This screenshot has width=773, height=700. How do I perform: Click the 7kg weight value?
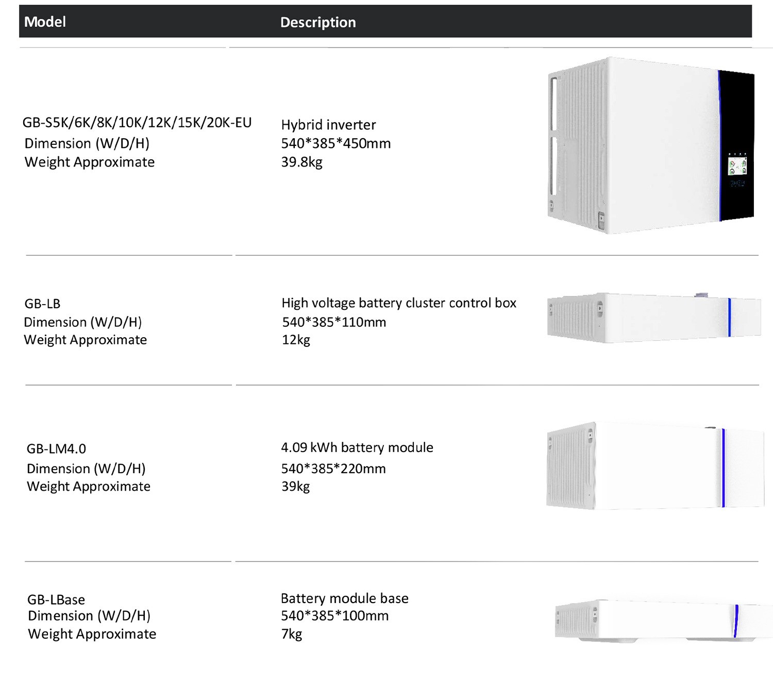click(292, 634)
